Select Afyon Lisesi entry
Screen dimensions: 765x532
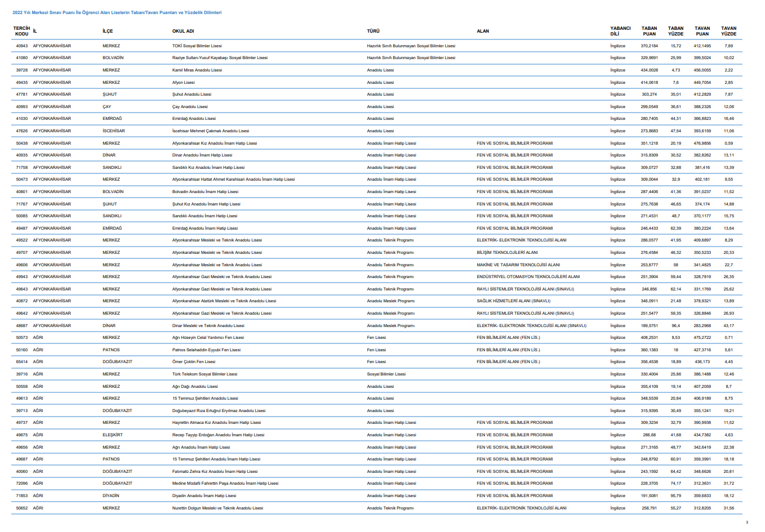[x=183, y=82]
